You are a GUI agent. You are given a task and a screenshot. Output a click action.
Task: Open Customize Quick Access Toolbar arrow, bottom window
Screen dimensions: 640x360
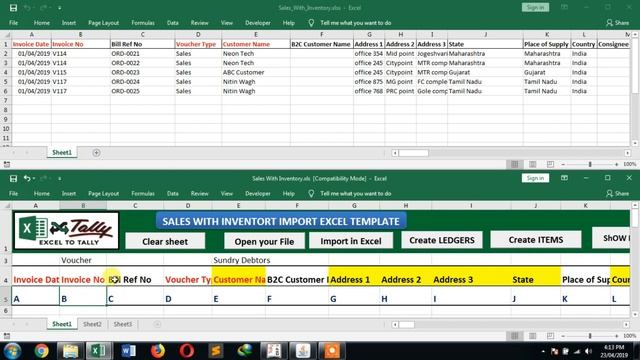pyautogui.click(x=60, y=179)
